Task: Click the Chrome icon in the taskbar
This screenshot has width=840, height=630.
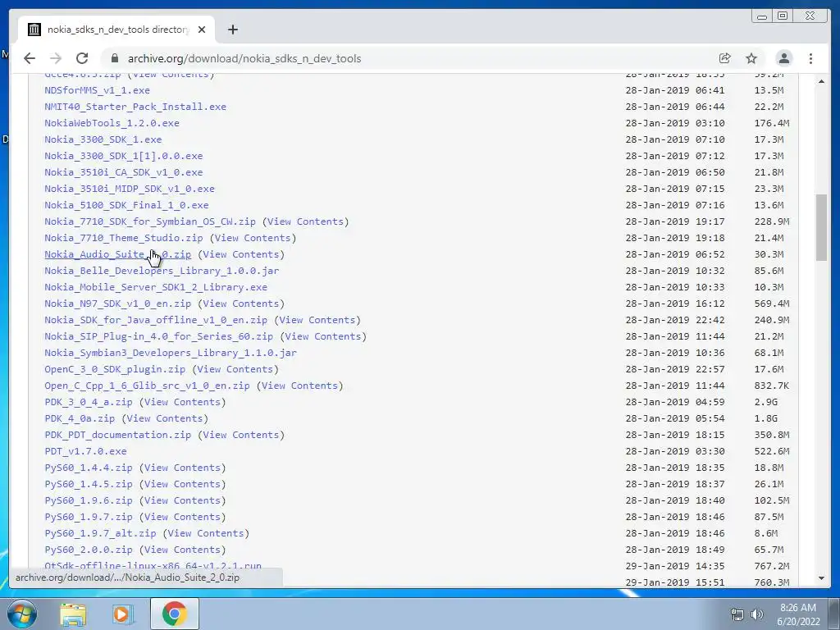Action: click(174, 614)
